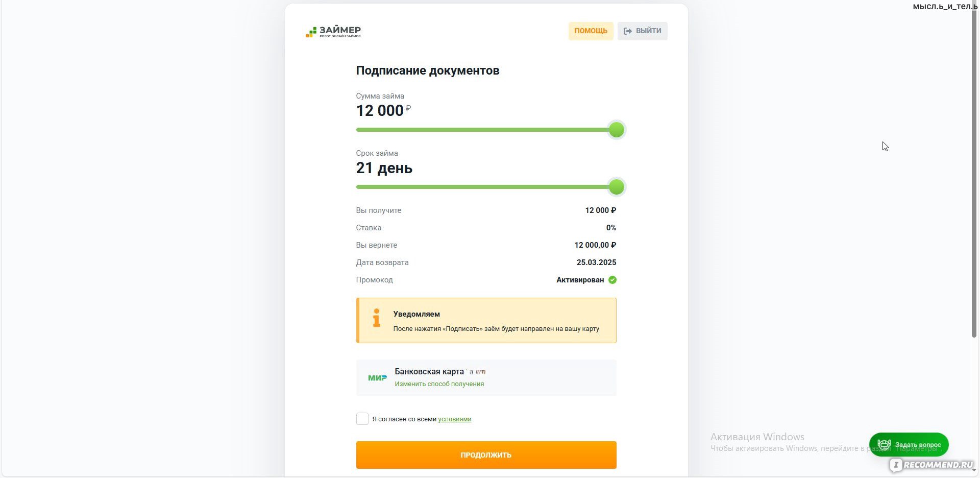
Task: Click the МИР card logo
Action: pos(377,378)
